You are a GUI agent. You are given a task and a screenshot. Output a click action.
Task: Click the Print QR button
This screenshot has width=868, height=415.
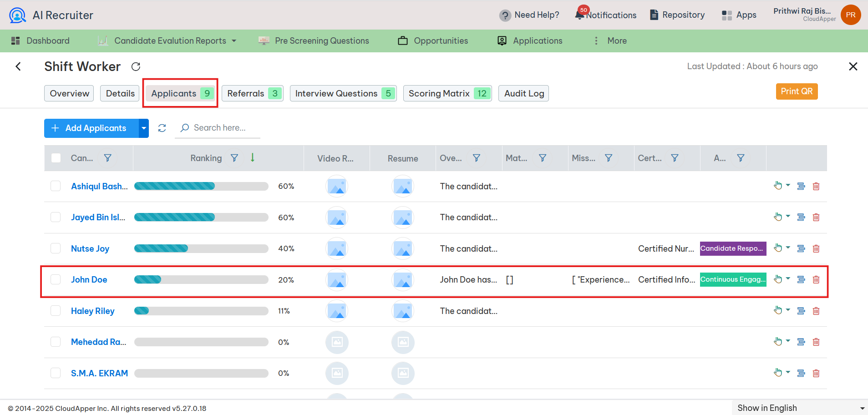tap(797, 91)
